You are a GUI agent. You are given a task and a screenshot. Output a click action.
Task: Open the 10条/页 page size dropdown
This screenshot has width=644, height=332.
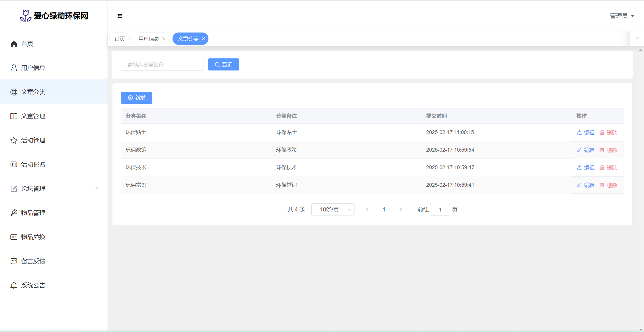(333, 209)
